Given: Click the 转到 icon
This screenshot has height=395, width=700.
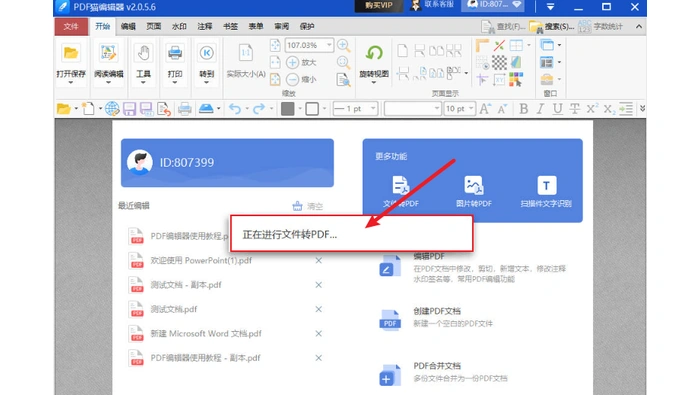Looking at the screenshot, I should (206, 53).
